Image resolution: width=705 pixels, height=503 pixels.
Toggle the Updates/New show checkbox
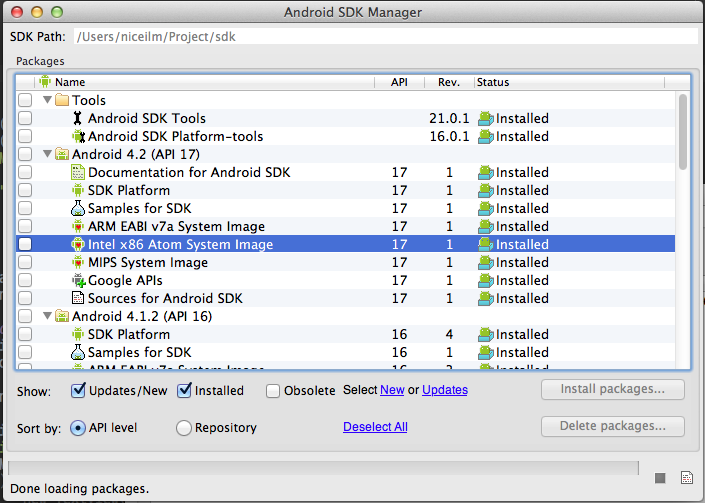[78, 391]
